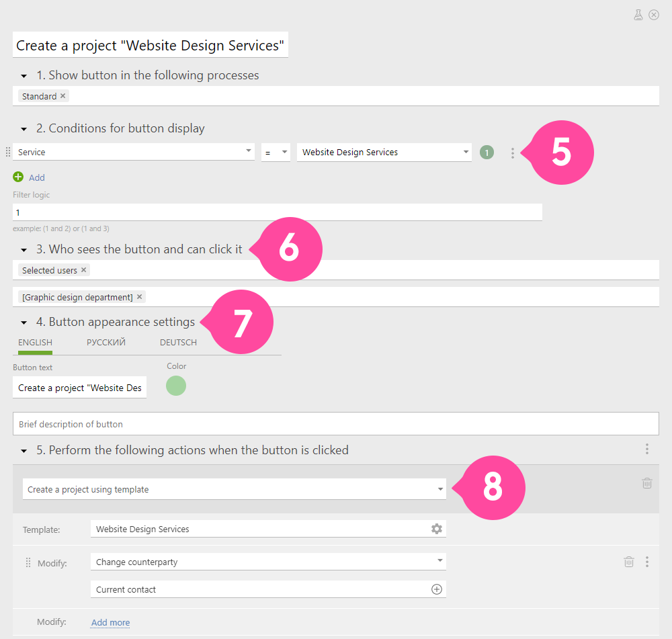The image size is (672, 639).
Task: Open the Change counterparty dropdown
Action: click(x=268, y=562)
